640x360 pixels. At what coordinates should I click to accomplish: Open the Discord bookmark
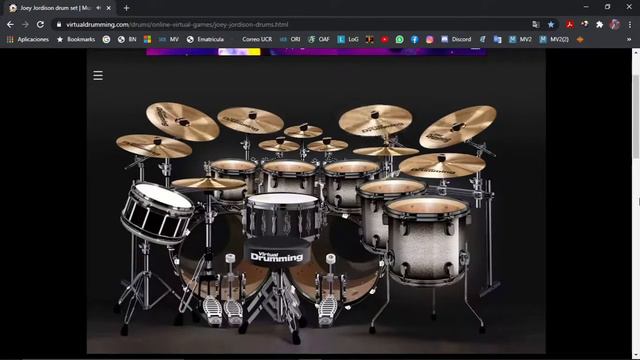click(x=456, y=39)
